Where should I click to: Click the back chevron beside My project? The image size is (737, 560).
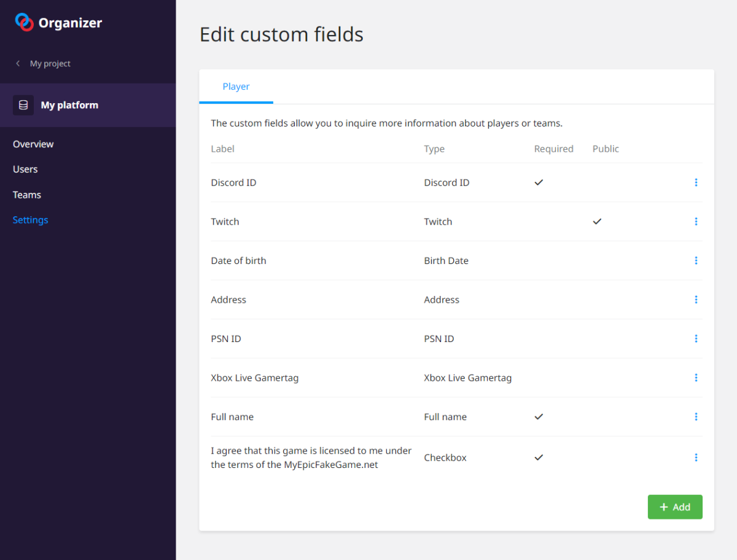[18, 63]
